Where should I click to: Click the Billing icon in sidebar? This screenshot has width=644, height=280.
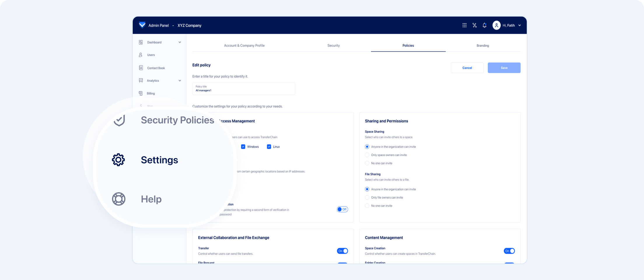[141, 93]
